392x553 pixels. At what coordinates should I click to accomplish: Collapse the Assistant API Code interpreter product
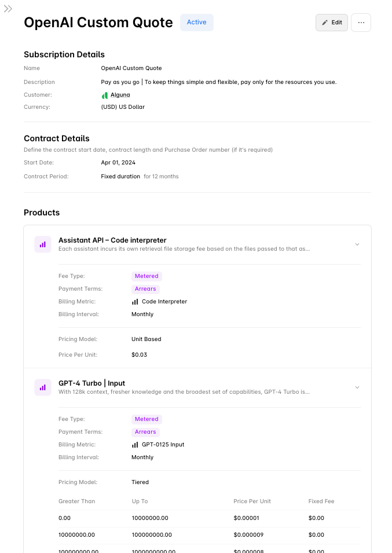tap(357, 244)
